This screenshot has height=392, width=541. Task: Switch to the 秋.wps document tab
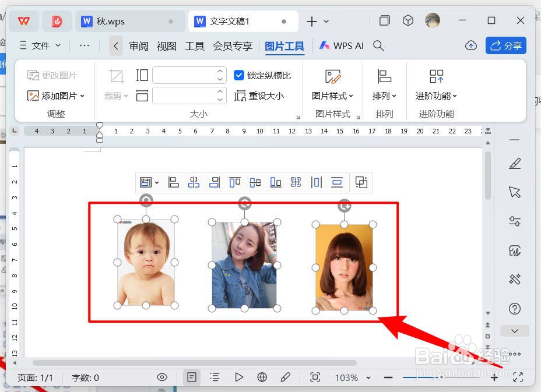(x=130, y=22)
